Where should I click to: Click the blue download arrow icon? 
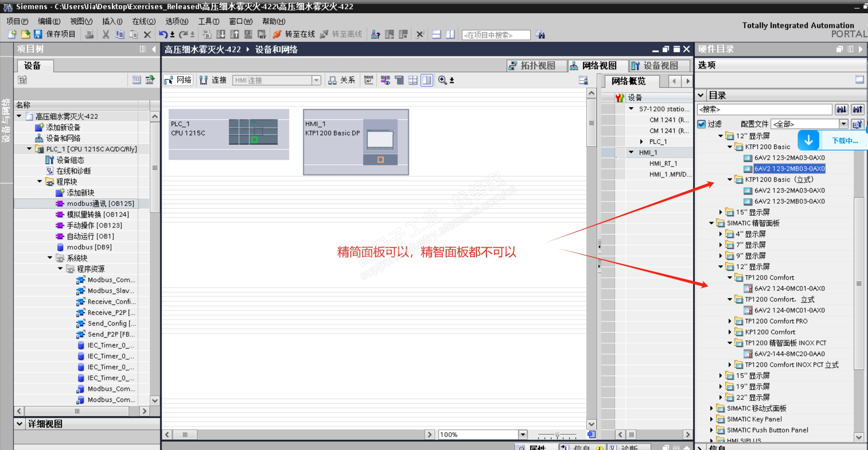[809, 140]
